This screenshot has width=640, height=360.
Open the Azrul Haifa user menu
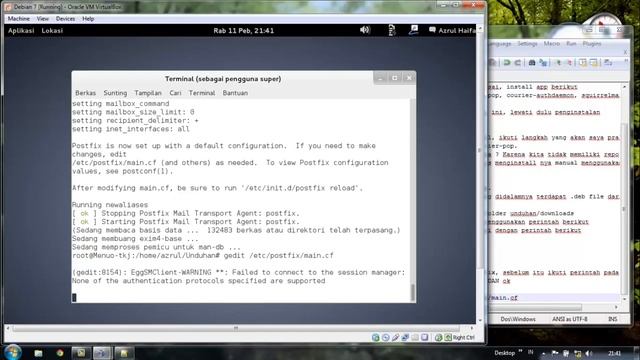coord(452,30)
